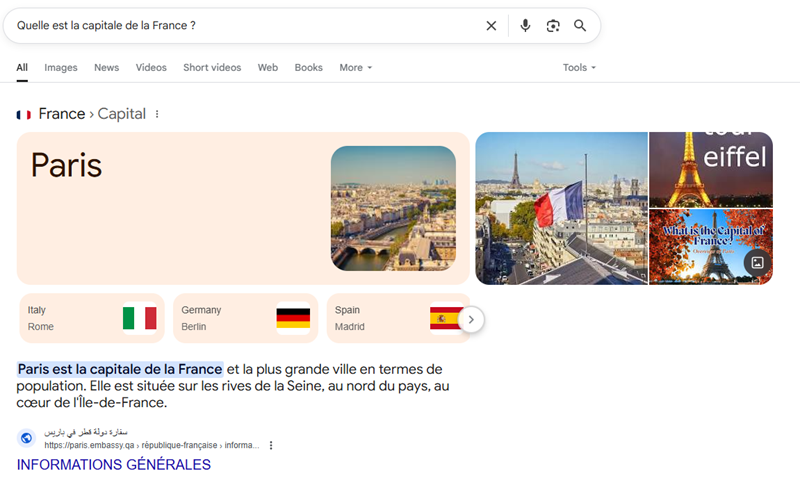Switch to the Videos tab
800x478 pixels.
151,67
